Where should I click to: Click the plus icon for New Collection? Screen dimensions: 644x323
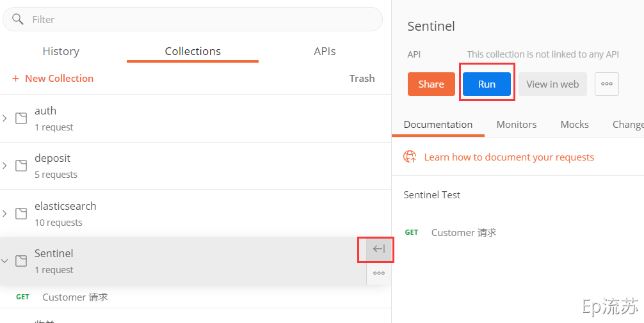click(x=15, y=79)
